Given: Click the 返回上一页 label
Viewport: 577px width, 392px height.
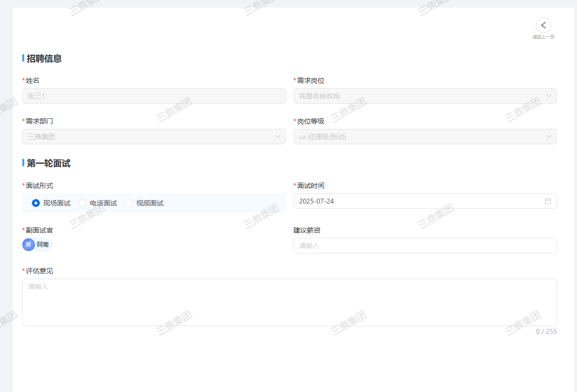Looking at the screenshot, I should (543, 37).
